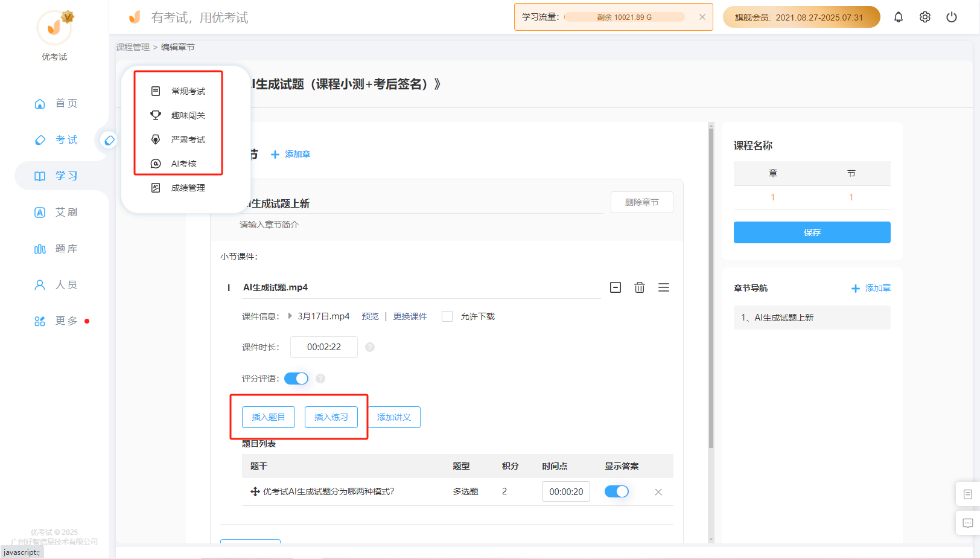
Task: Choose 成绩管理 from flyout menu
Action: [179, 188]
